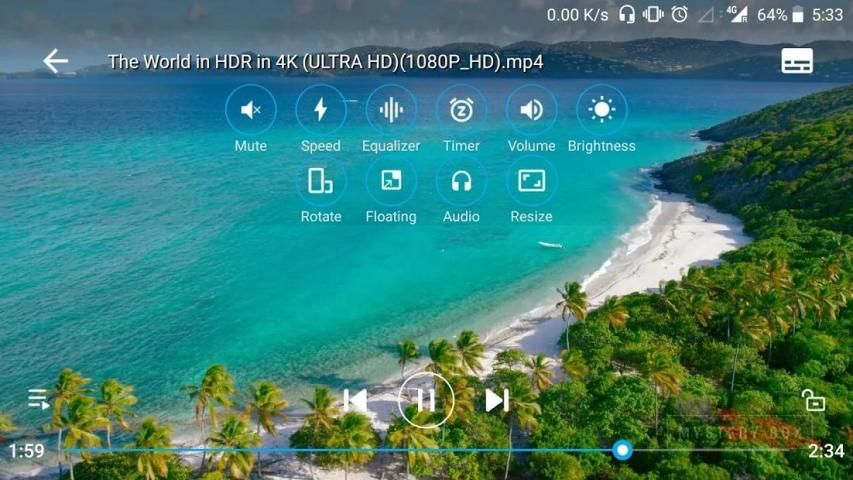Go to the previous video
The image size is (853, 480).
click(x=355, y=400)
